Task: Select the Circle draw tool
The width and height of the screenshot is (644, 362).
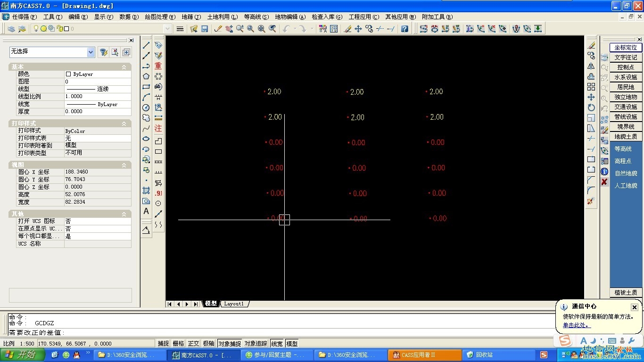Action: click(146, 107)
